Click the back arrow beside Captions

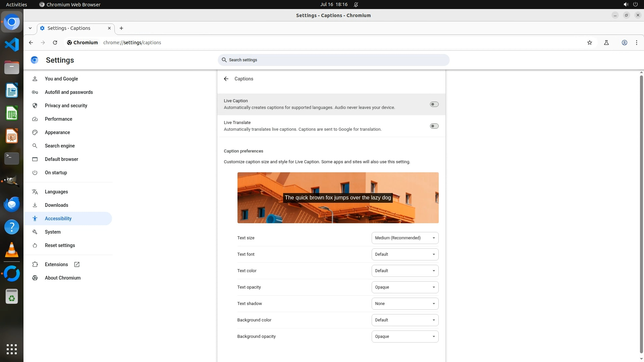(226, 79)
